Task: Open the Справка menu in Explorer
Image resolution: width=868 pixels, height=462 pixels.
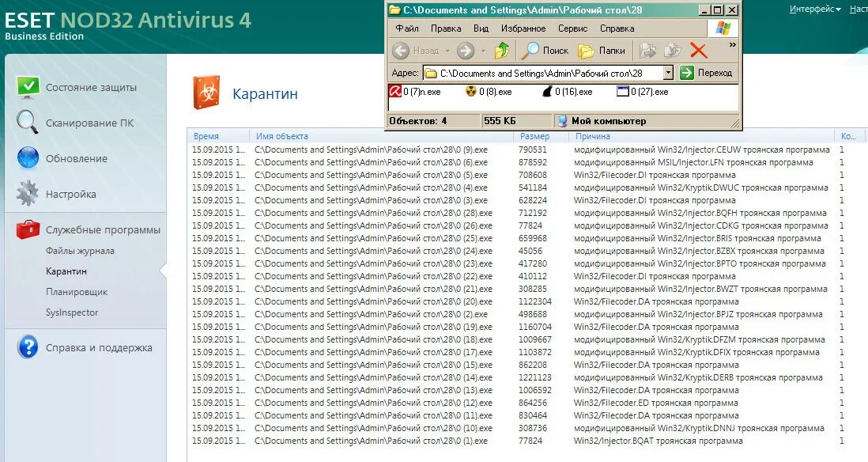Action: pos(617,28)
